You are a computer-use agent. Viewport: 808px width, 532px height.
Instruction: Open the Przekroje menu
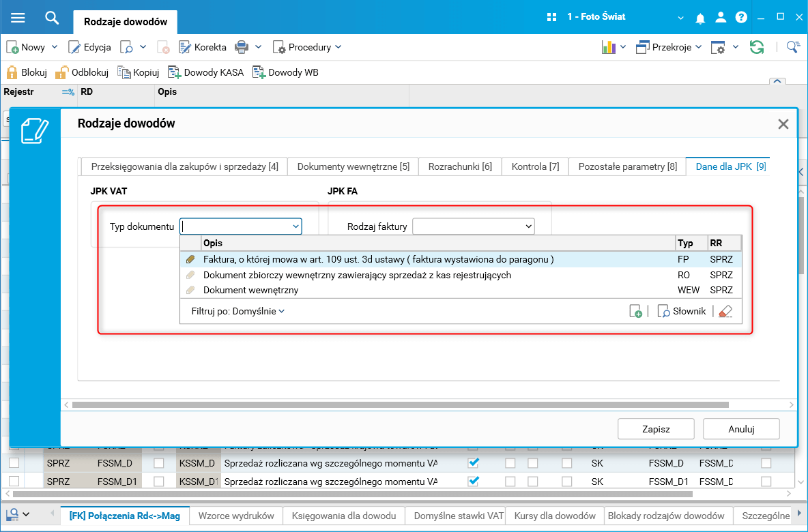[669, 47]
